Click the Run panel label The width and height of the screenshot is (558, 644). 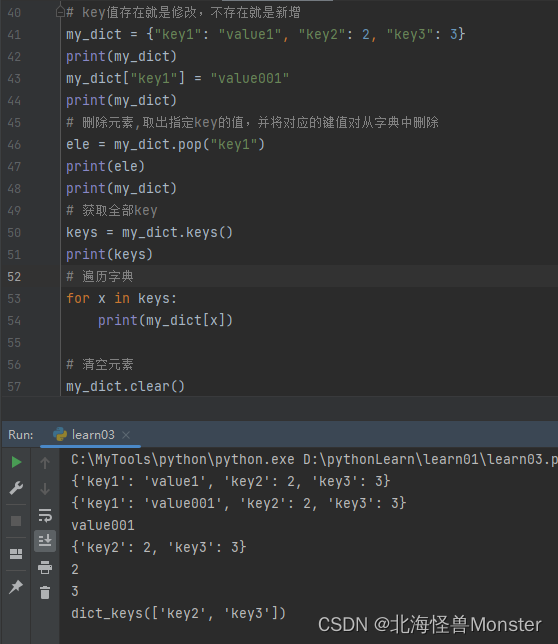coord(21,435)
